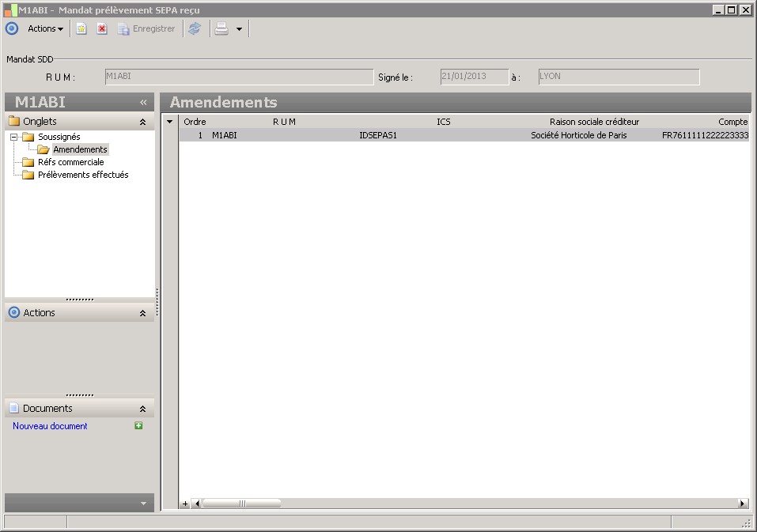Collapse the Soussignés tree node
Viewport: 757px width, 532px height.
tap(14, 137)
